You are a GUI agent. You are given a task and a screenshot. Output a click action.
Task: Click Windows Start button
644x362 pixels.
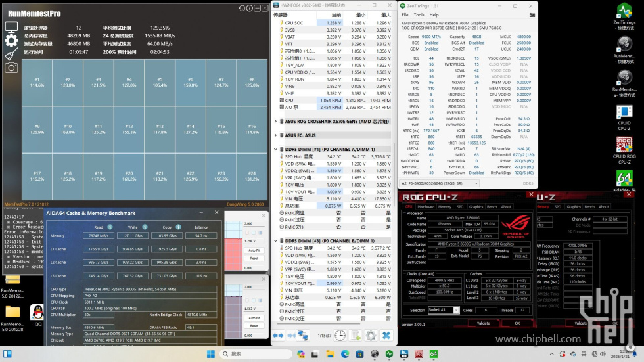(x=211, y=354)
